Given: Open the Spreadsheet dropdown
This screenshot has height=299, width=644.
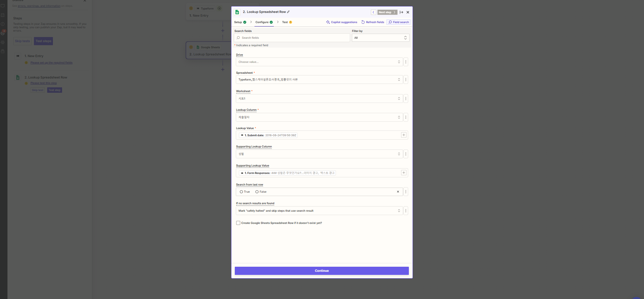Looking at the screenshot, I should [319, 80].
